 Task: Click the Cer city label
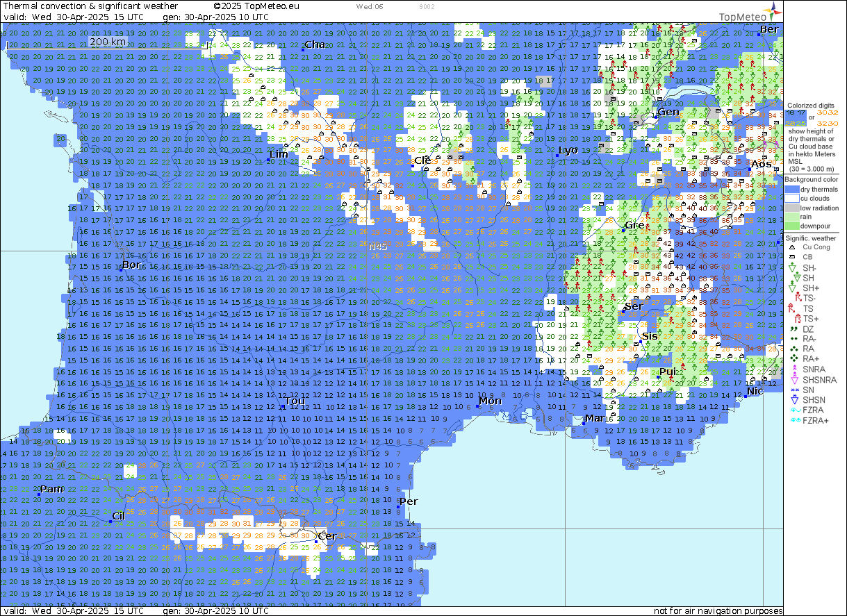coord(327,536)
